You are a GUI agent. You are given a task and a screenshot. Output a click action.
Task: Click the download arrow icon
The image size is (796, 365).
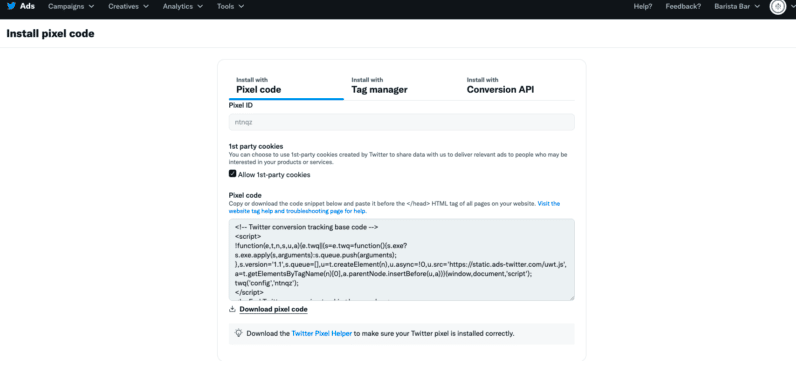[233, 309]
